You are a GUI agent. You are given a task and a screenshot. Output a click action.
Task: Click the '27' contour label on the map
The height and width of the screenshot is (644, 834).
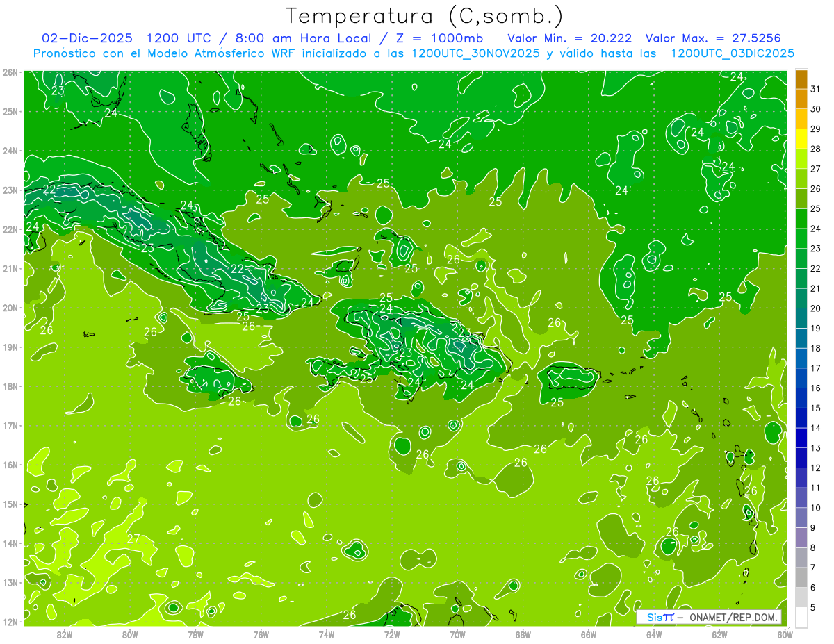click(133, 538)
